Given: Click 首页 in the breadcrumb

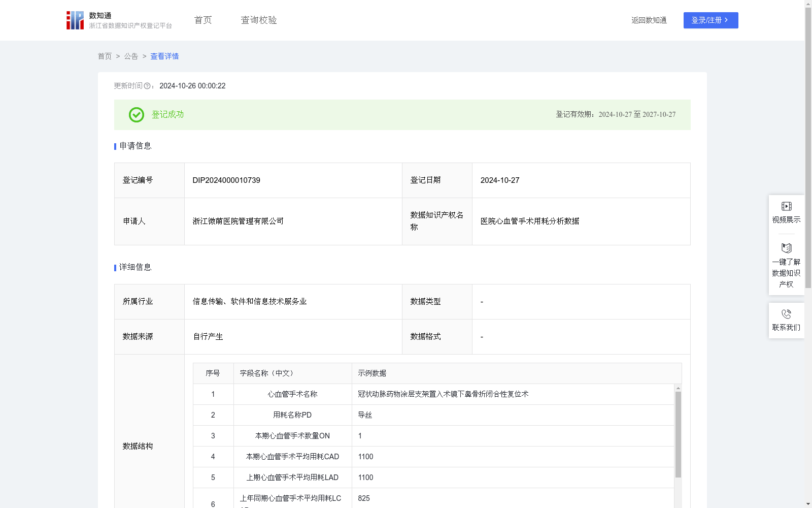Looking at the screenshot, I should 105,56.
